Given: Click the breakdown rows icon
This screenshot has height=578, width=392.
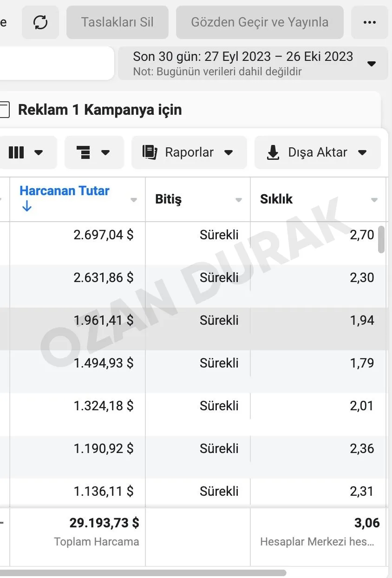Looking at the screenshot, I should [83, 152].
